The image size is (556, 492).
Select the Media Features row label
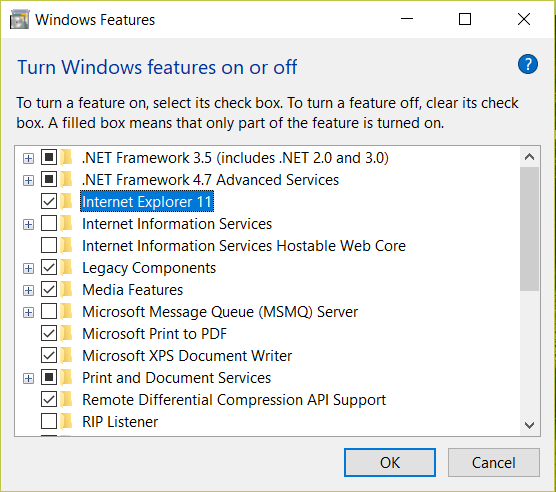click(133, 290)
